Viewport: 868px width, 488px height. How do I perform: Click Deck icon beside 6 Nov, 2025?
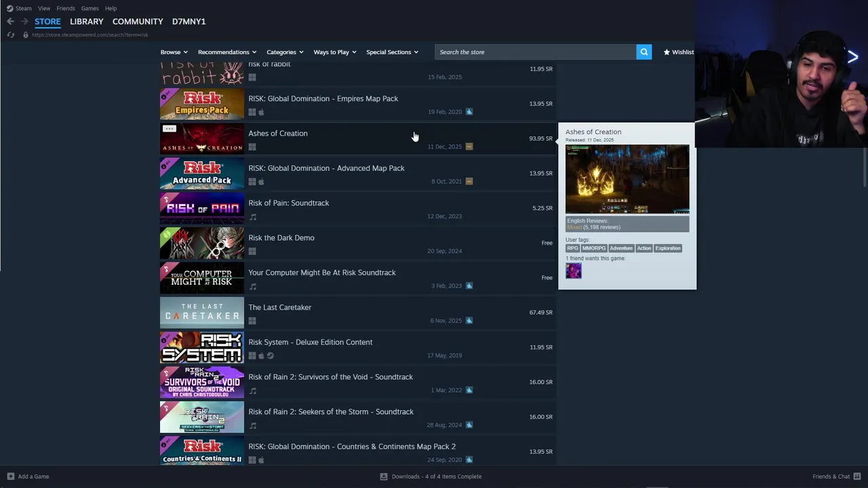pos(469,321)
